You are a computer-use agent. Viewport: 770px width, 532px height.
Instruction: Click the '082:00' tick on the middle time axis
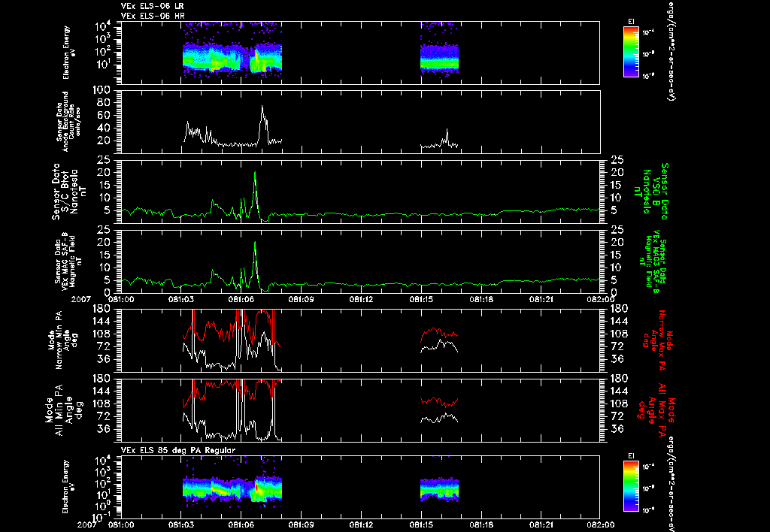(x=600, y=298)
